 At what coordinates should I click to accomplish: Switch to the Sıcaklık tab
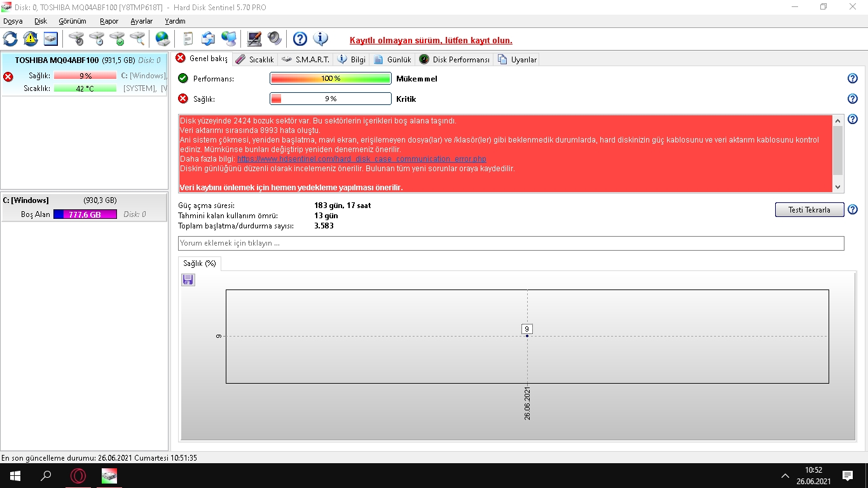255,59
